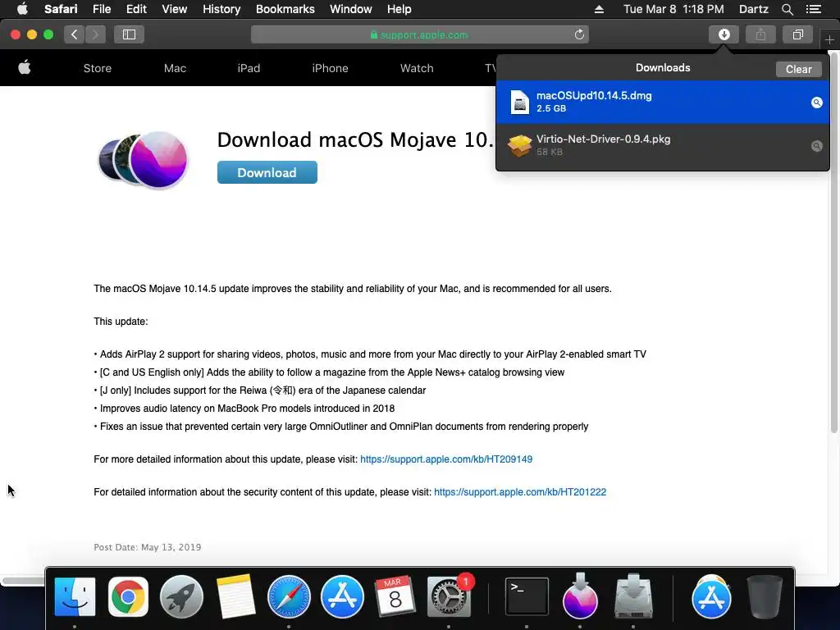Click the macOSUpd10.14.5.dmg disk image icon
Viewport: 840px width, 630px height.
tap(519, 102)
